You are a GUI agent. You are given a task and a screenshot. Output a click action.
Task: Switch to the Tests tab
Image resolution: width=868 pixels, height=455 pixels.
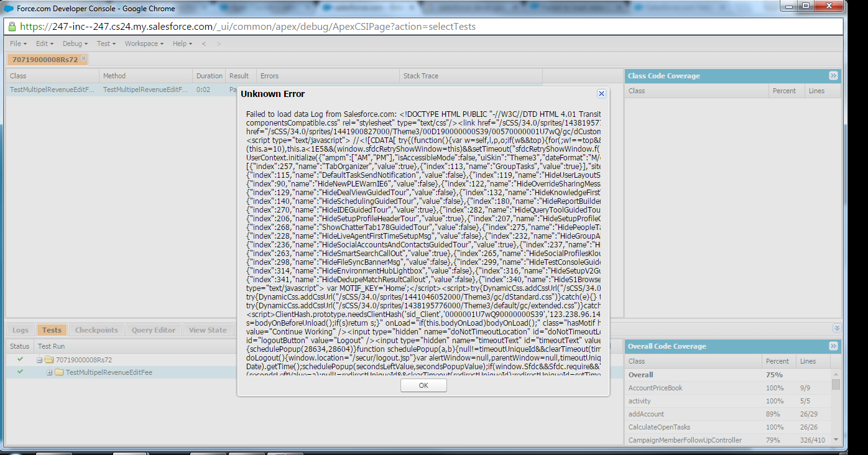click(x=52, y=330)
